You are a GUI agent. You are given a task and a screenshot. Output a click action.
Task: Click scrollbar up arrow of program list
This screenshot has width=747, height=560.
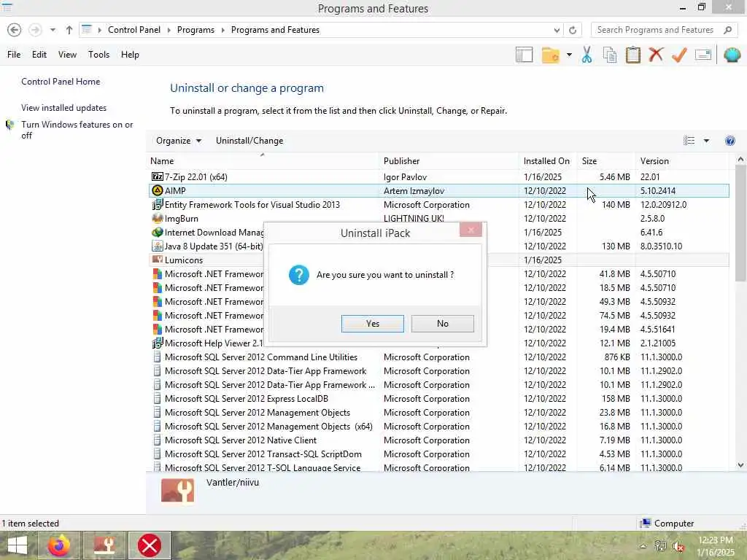click(x=740, y=160)
